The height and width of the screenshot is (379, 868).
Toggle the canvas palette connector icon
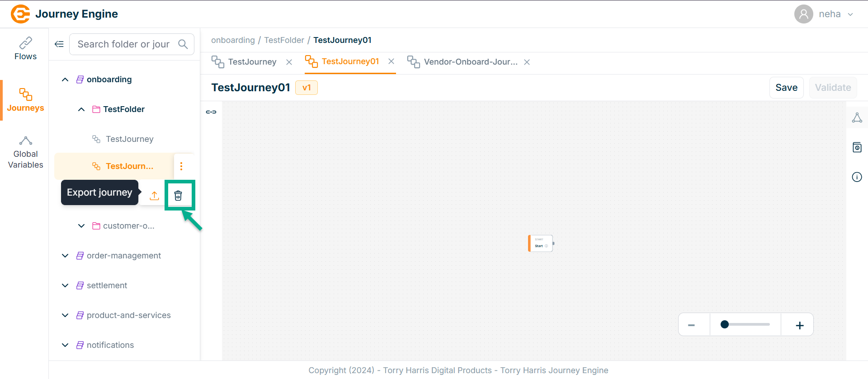211,112
